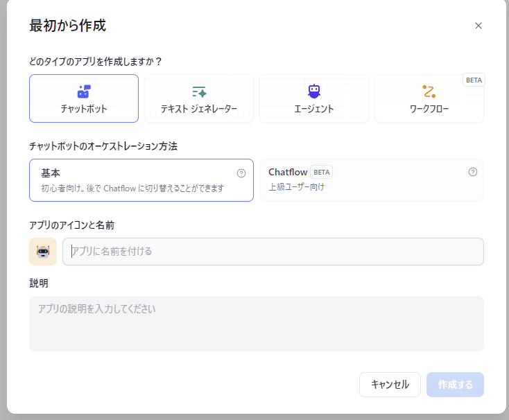509x420 pixels.
Task: Click the キャンセル button
Action: pyautogui.click(x=390, y=385)
